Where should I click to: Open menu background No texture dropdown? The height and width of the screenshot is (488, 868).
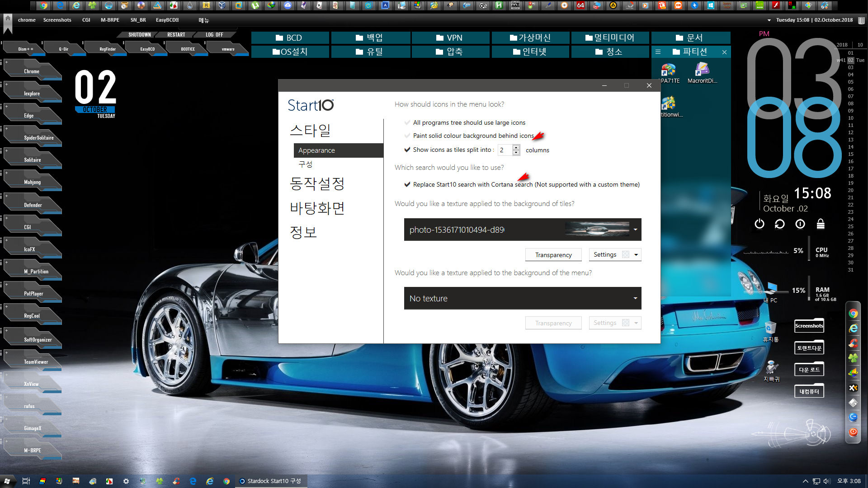tap(523, 298)
